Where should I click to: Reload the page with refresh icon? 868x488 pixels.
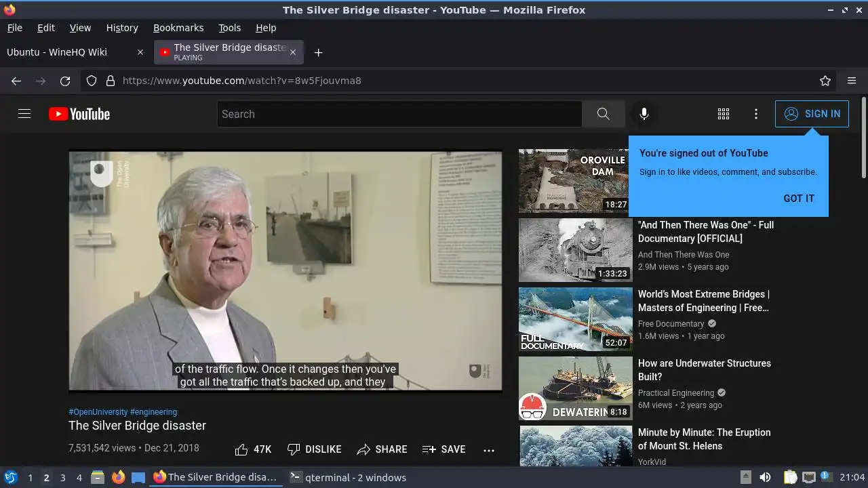pyautogui.click(x=65, y=81)
